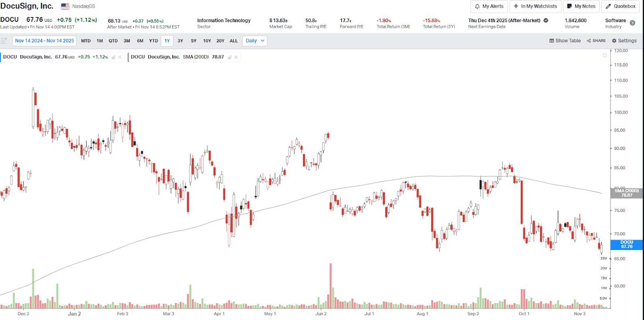Click the Show Table button

pos(565,41)
